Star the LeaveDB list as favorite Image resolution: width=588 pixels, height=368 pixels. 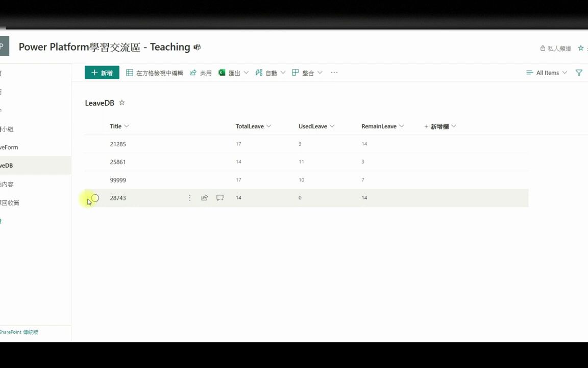tap(121, 103)
